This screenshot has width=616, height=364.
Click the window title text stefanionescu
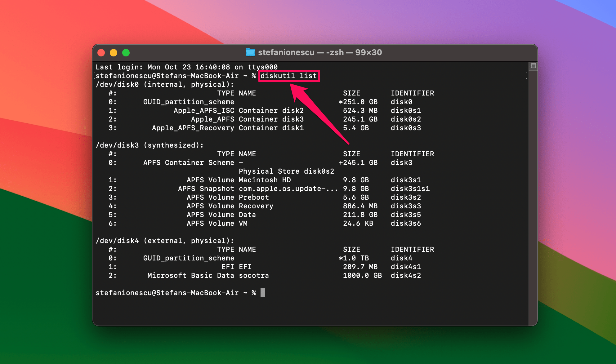(x=286, y=52)
